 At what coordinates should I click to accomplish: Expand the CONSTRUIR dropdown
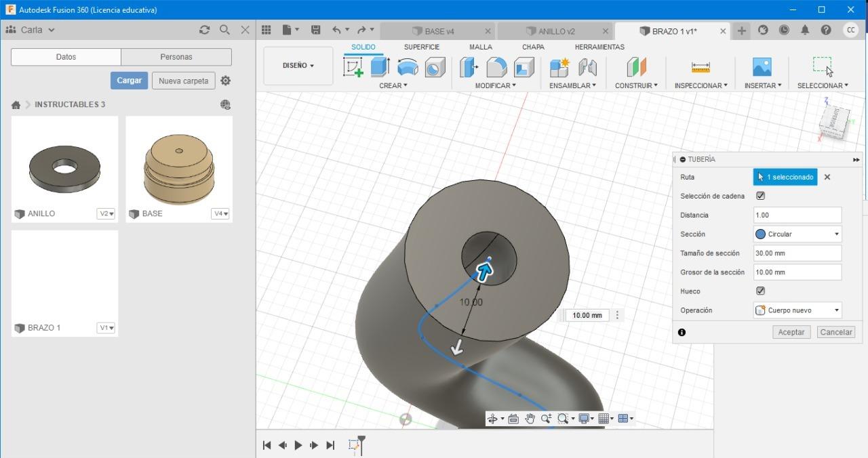click(x=636, y=85)
